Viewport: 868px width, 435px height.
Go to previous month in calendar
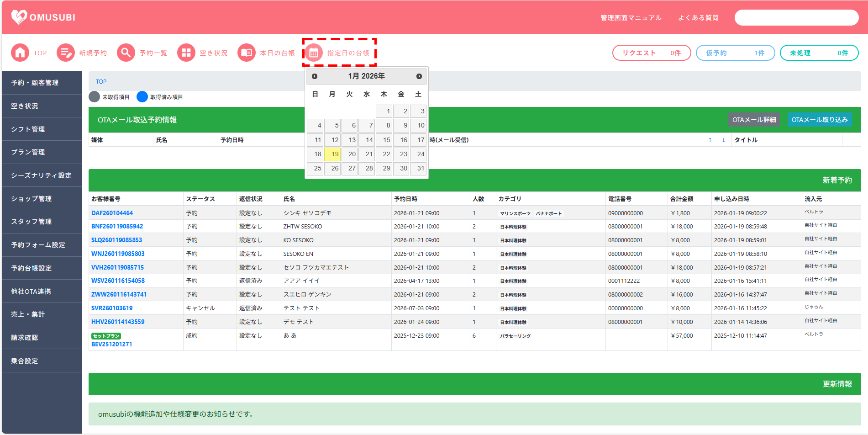coord(315,76)
